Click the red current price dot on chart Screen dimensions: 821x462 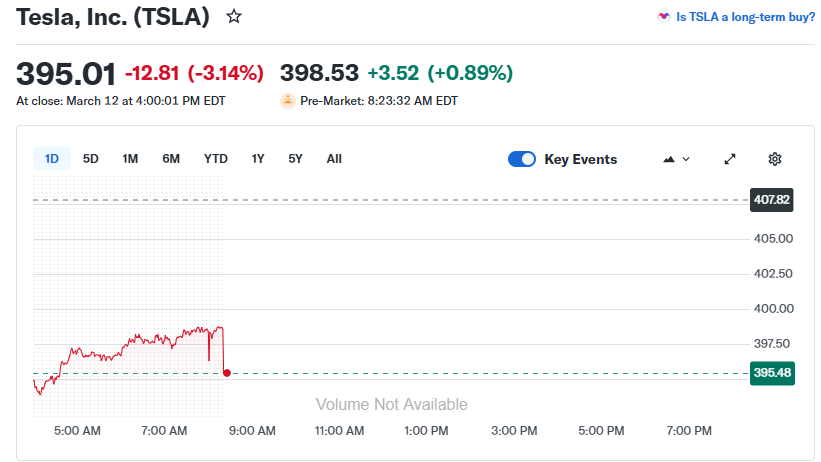coord(227,373)
